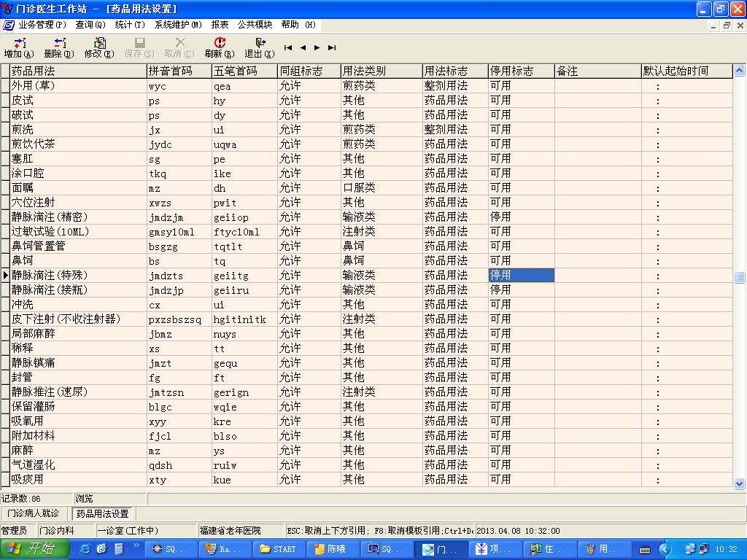This screenshot has width=747, height=560.
Task: Select the 保留灌肠 usage cell
Action: (x=78, y=406)
